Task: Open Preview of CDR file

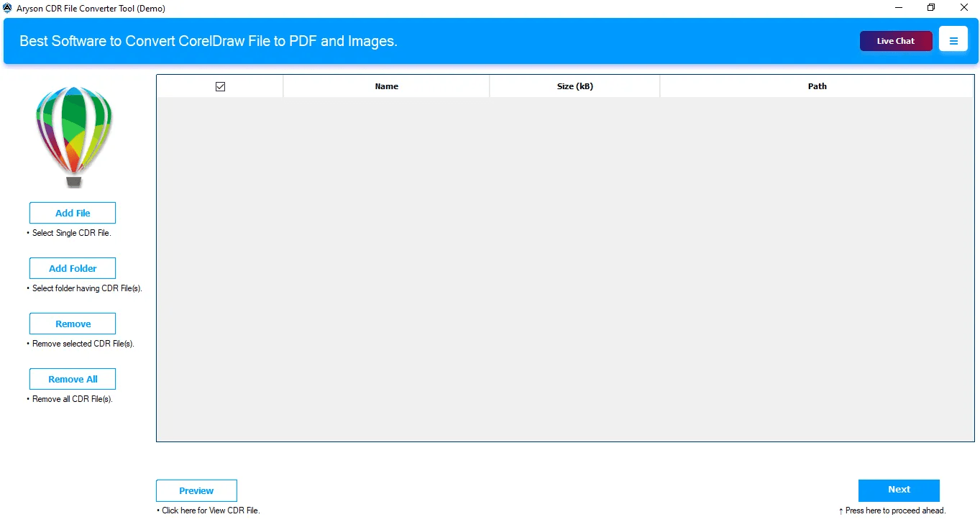Action: [196, 490]
